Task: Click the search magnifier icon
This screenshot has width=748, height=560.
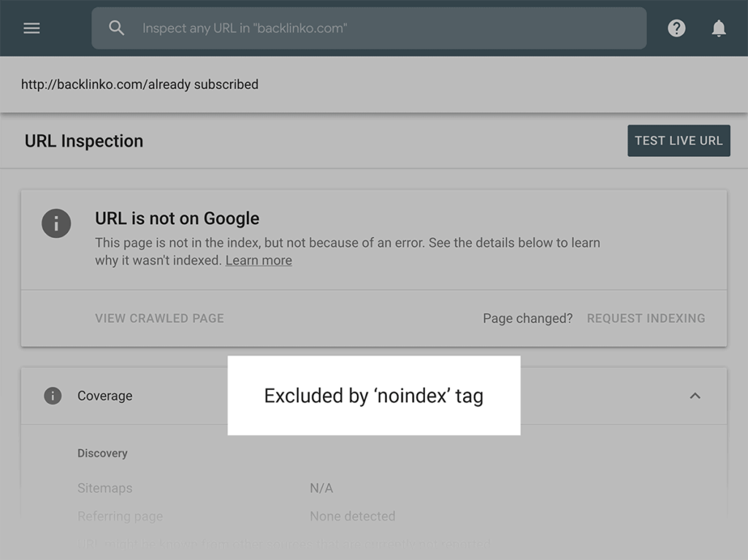Action: click(117, 28)
